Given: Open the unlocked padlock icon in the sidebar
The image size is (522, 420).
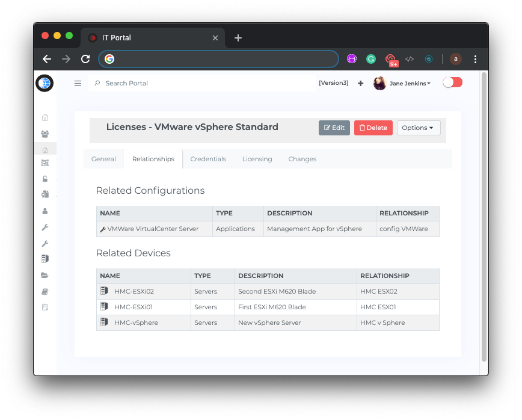Looking at the screenshot, I should (x=45, y=179).
